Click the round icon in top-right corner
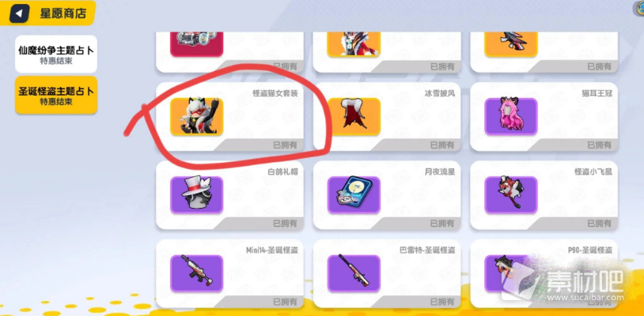 click(639, 9)
